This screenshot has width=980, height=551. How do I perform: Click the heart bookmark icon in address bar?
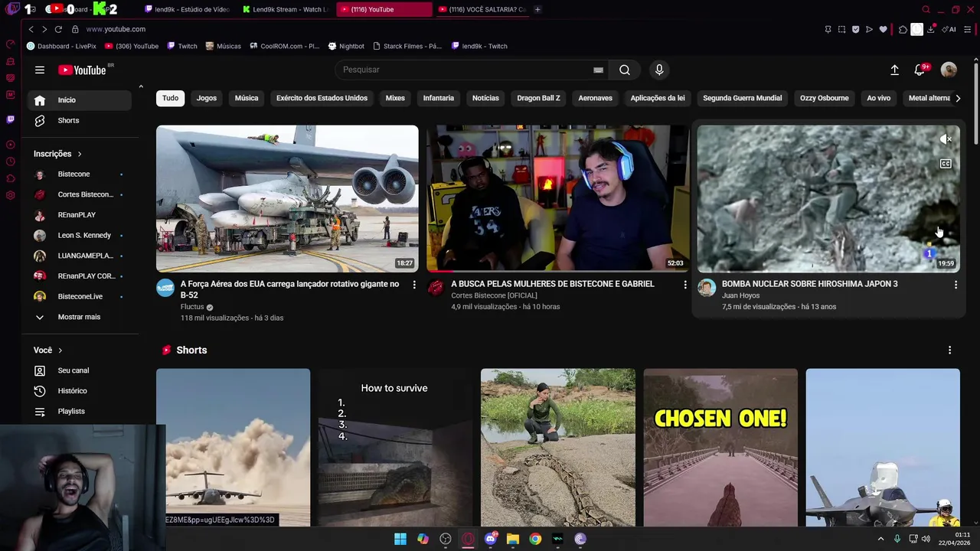(x=883, y=29)
